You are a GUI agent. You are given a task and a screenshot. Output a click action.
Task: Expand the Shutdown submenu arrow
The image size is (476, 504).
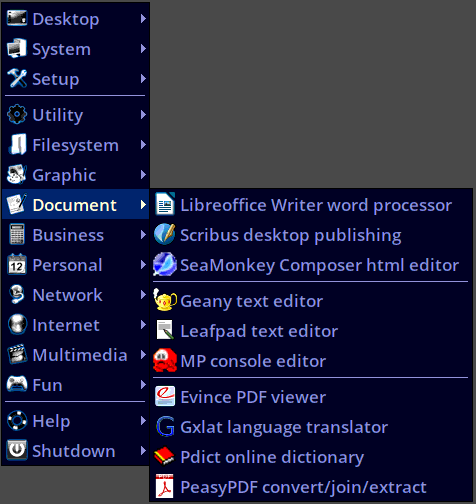click(143, 450)
